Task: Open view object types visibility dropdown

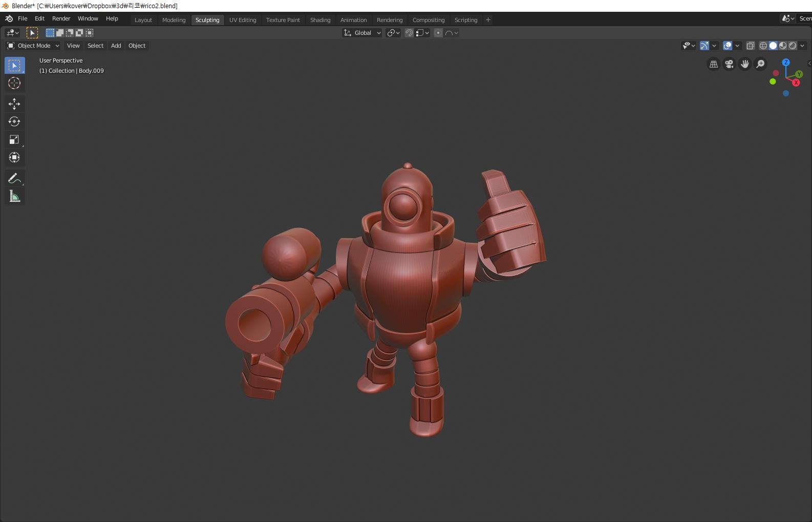Action: (689, 46)
